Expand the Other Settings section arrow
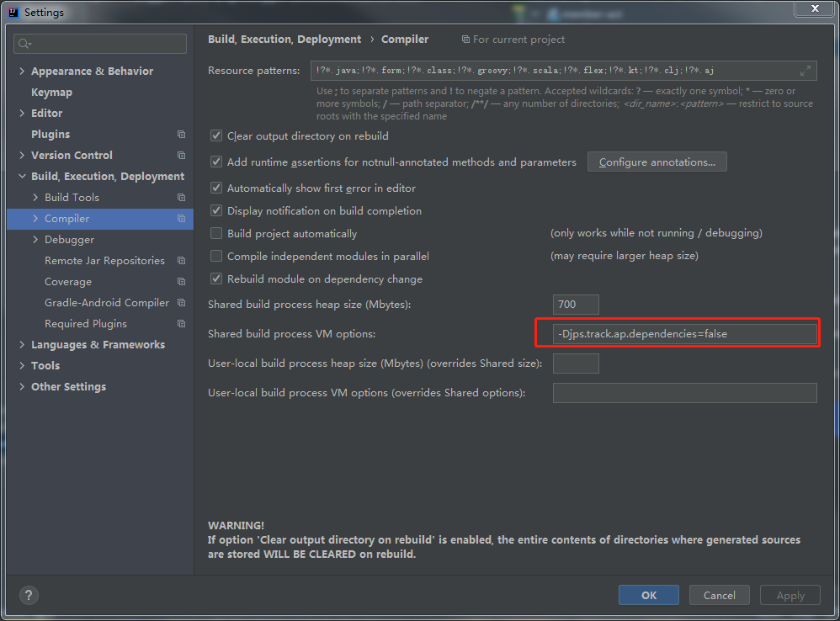Screen dimensions: 840x621 [x=22, y=386]
